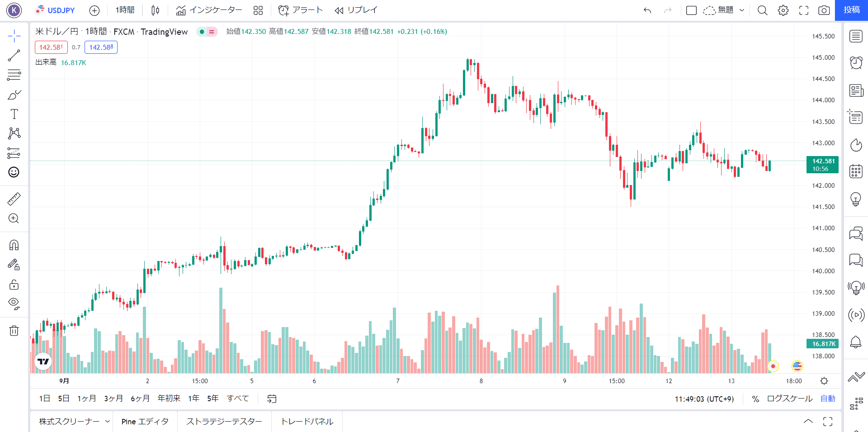Select the text annotation tool
Image resolution: width=868 pixels, height=432 pixels.
click(14, 114)
